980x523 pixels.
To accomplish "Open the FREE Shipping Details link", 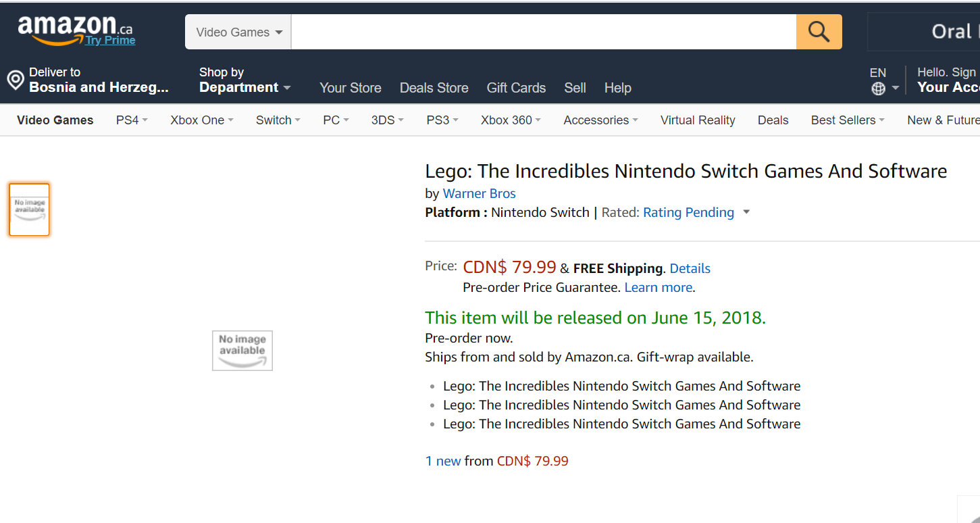I will pos(690,268).
